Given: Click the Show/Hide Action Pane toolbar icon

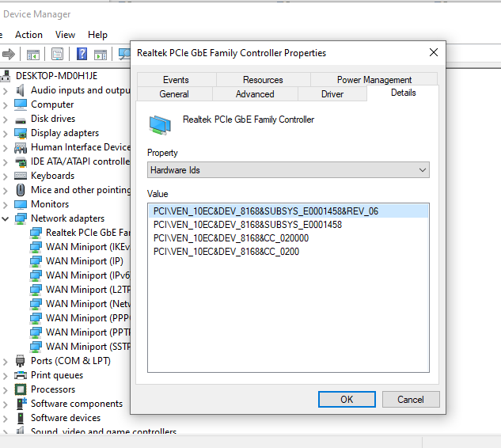Looking at the screenshot, I should click(101, 55).
